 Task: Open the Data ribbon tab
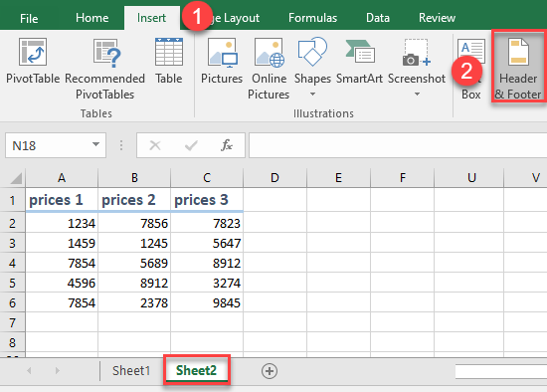pos(378,18)
